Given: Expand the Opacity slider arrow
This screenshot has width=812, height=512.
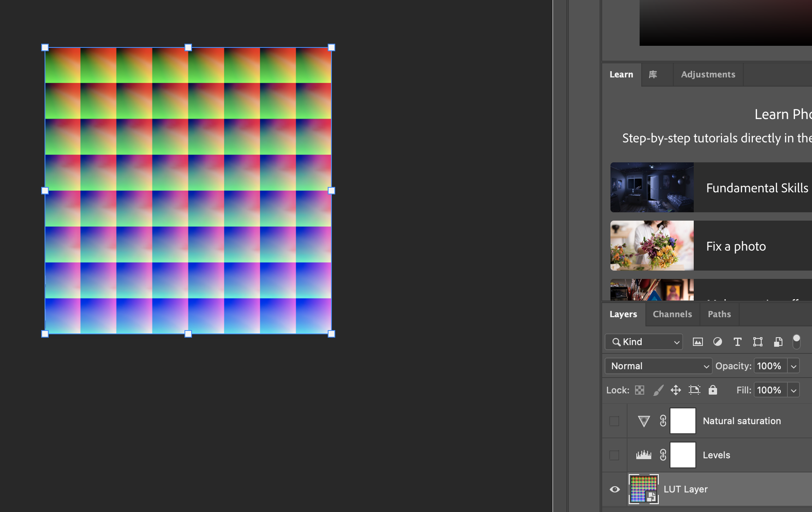Looking at the screenshot, I should pyautogui.click(x=794, y=366).
